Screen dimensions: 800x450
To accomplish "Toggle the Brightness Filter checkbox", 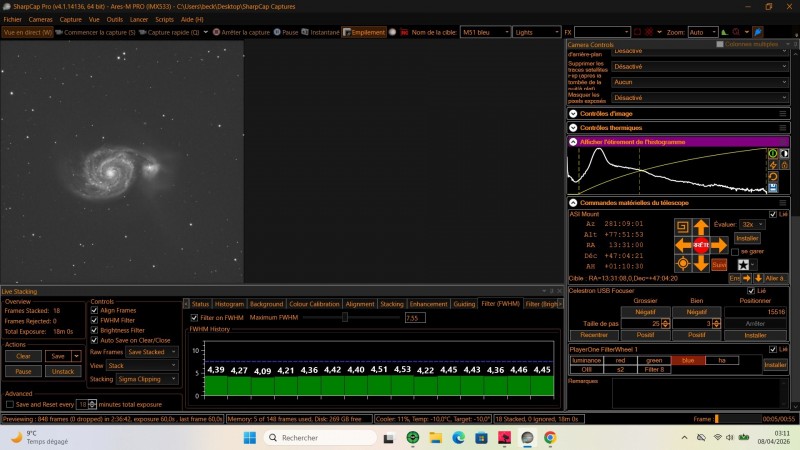I will pos(94,330).
